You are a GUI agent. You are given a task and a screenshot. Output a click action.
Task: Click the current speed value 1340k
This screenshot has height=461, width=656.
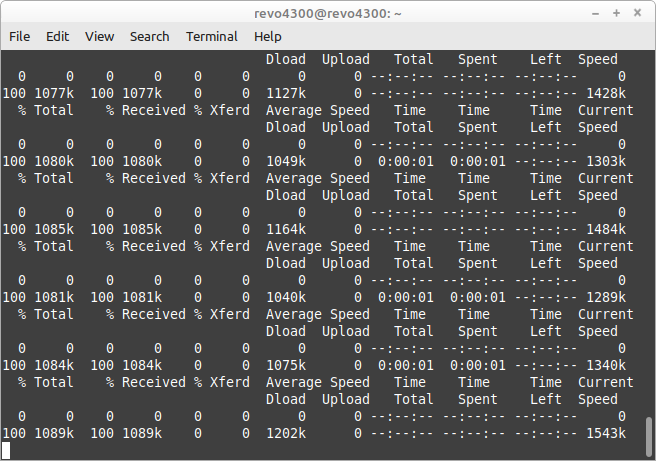point(606,365)
